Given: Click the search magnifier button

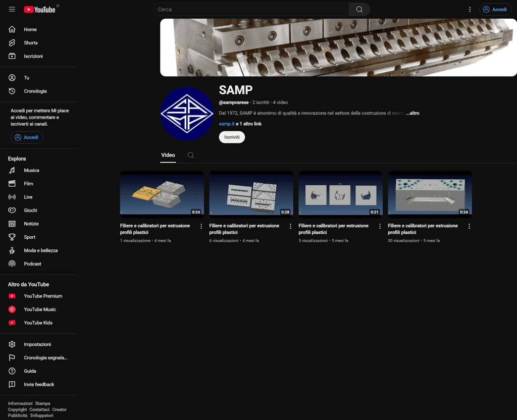Looking at the screenshot, I should (x=359, y=10).
